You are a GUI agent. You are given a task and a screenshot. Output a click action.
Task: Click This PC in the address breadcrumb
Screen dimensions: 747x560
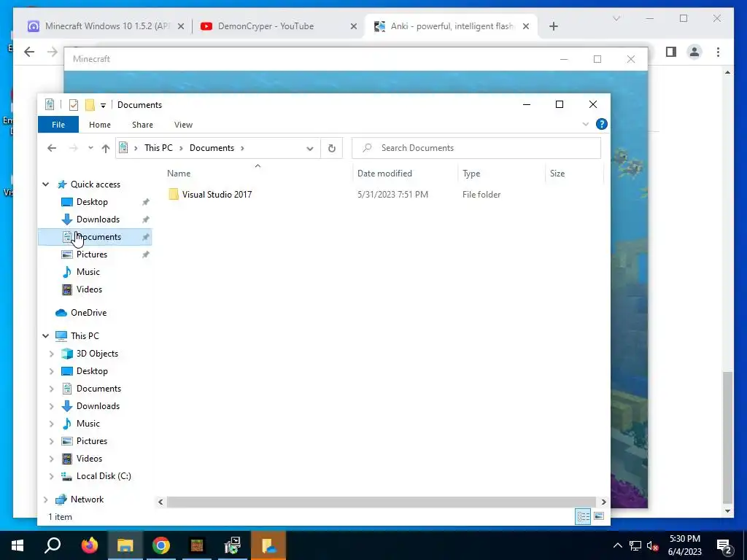[x=158, y=148]
